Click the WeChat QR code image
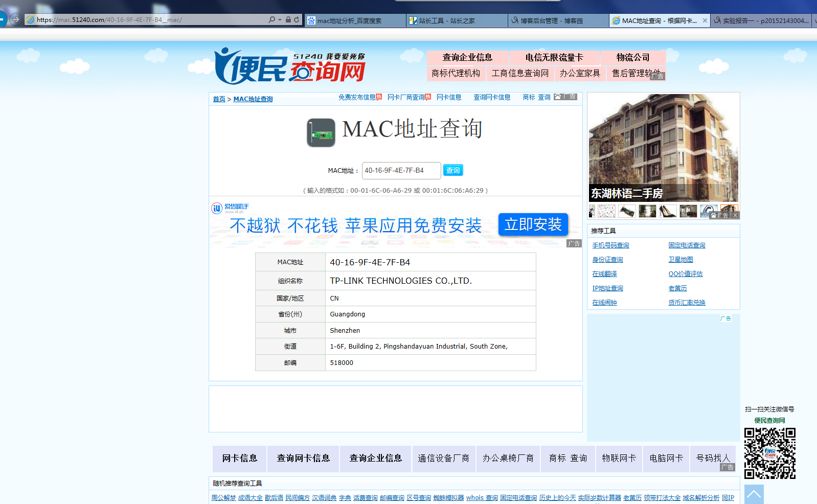 pos(769,453)
